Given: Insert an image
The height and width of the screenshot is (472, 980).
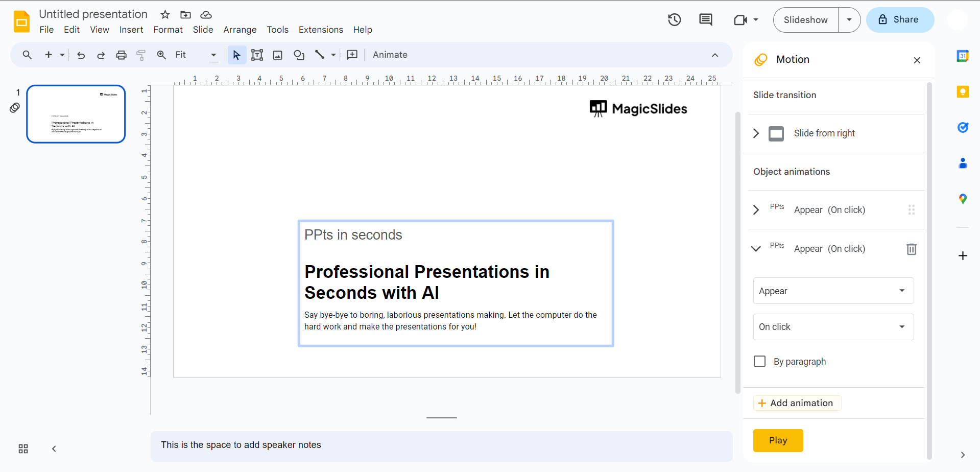Looking at the screenshot, I should (278, 55).
